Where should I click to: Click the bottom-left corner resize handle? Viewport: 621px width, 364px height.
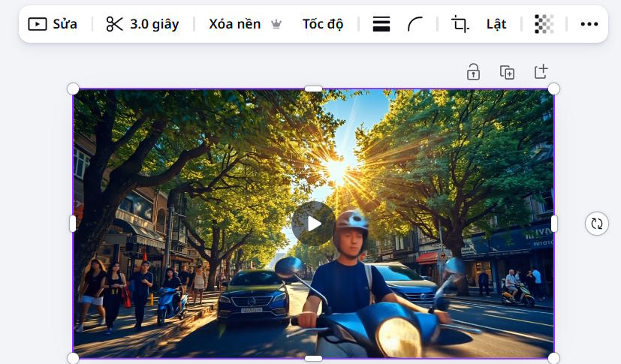pos(73,359)
